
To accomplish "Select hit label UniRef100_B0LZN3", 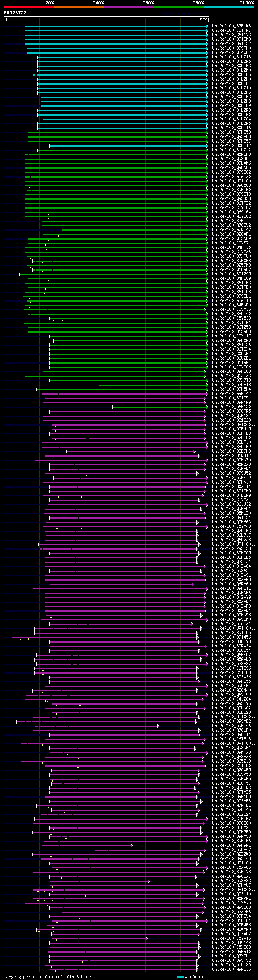I will pos(231,97).
